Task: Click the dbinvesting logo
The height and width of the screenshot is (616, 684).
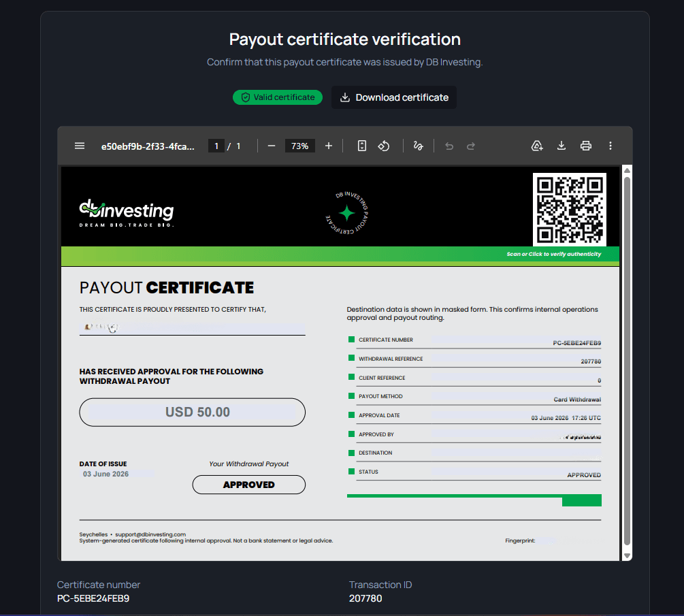Action: pyautogui.click(x=127, y=213)
